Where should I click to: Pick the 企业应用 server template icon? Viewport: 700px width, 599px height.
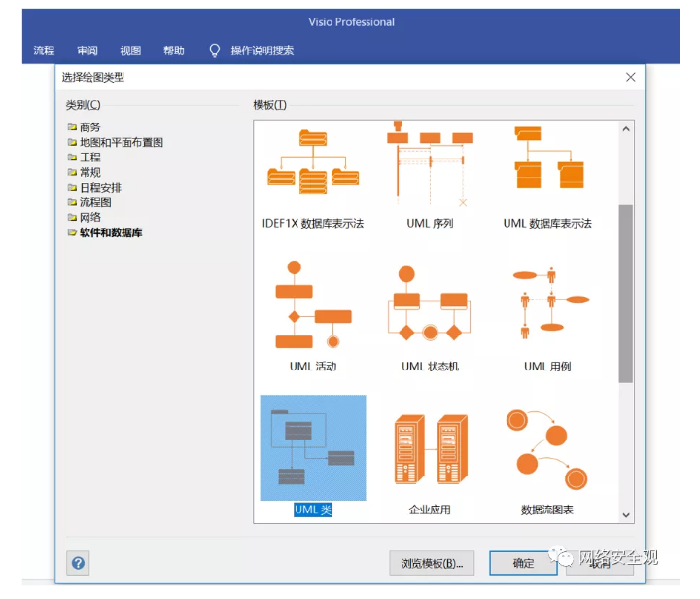pos(431,449)
